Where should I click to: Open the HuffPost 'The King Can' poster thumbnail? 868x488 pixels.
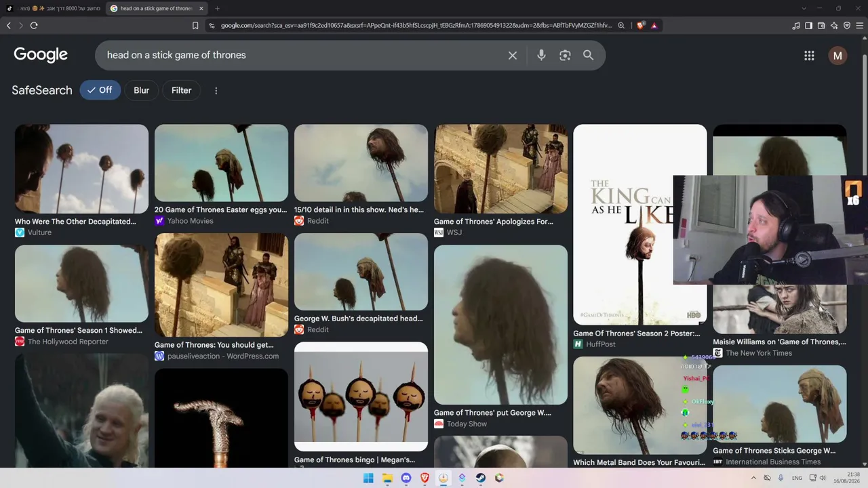click(640, 224)
